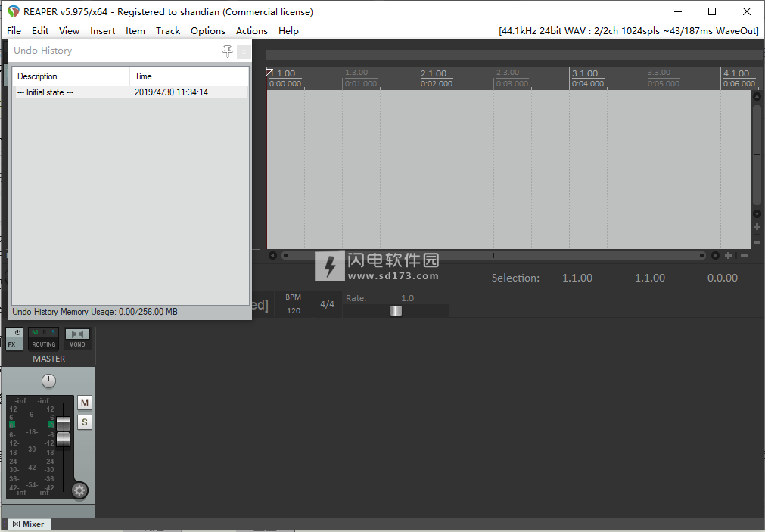Toggle master MONO output button
This screenshot has width=765, height=532.
[77, 339]
